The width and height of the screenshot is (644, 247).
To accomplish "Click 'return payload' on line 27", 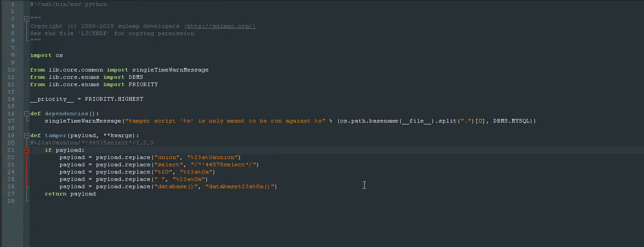I will 70,194.
